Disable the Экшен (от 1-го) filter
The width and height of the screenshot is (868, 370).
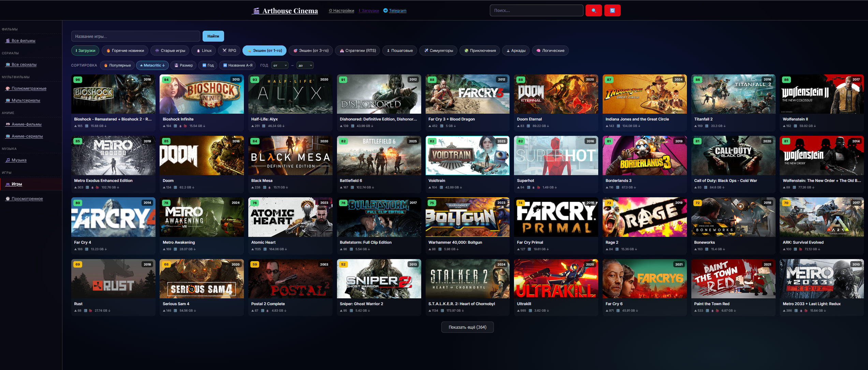click(x=264, y=51)
